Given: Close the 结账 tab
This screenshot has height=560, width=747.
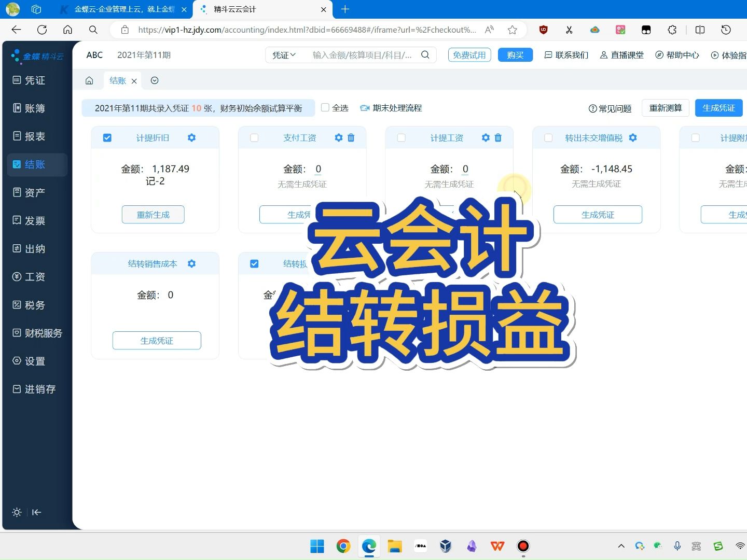Looking at the screenshot, I should (134, 81).
